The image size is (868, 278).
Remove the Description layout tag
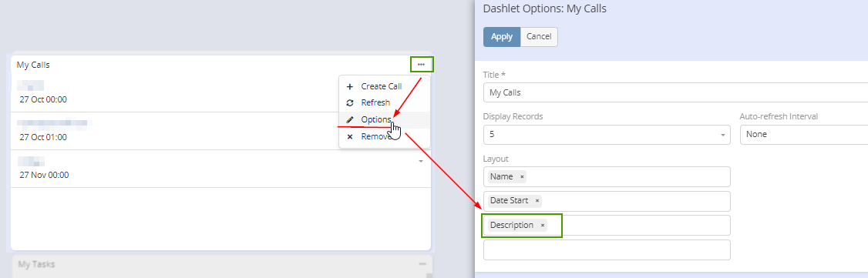(543, 226)
